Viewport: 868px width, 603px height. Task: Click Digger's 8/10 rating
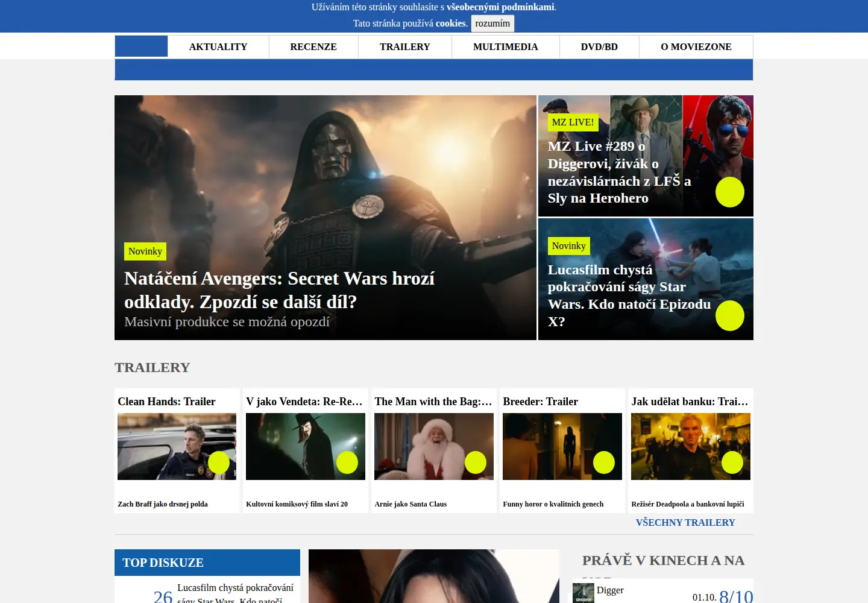coord(736,596)
